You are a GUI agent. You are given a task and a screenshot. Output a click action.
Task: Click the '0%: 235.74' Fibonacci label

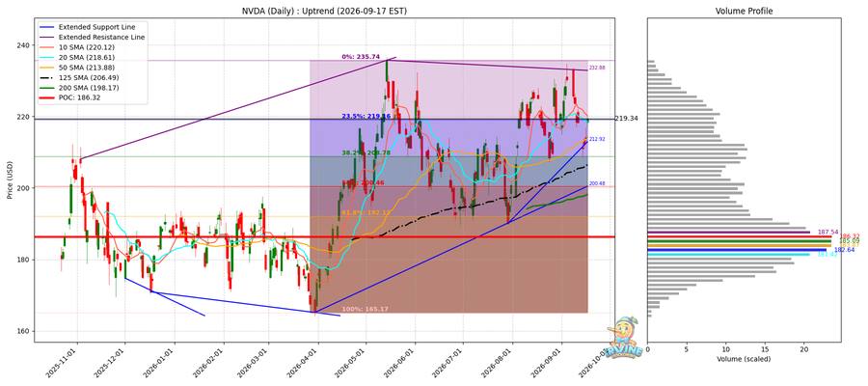point(361,57)
